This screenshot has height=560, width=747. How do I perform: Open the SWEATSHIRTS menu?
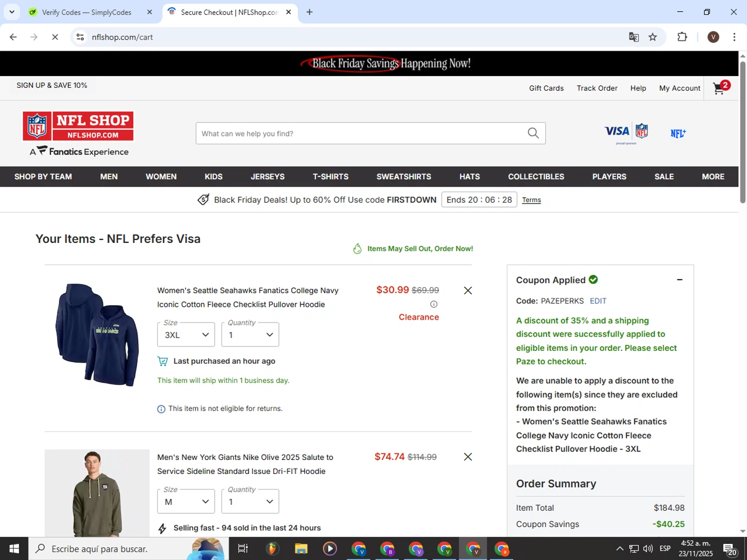tap(404, 177)
